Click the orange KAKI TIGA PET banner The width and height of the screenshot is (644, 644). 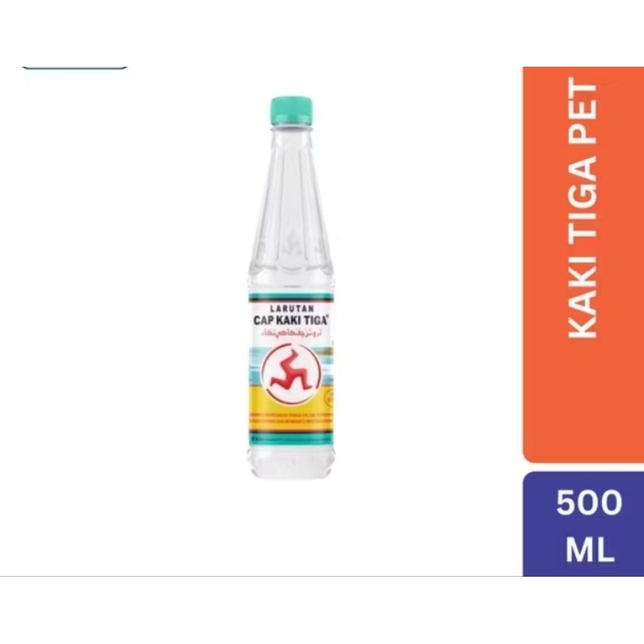[x=583, y=265]
